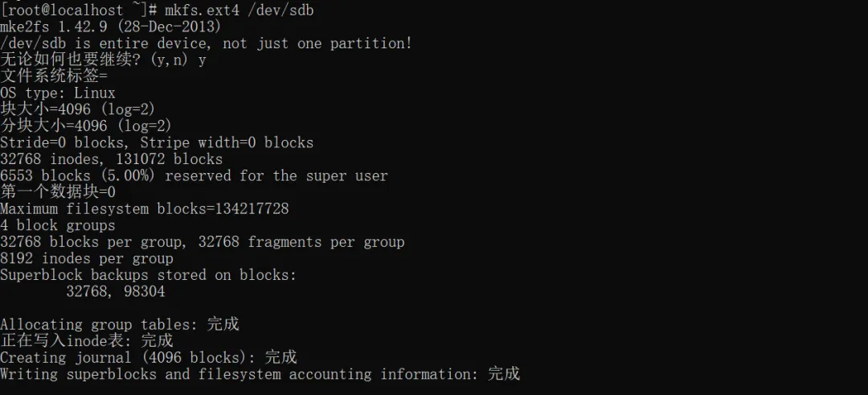Click the 块大小=4096 line

[77, 109]
